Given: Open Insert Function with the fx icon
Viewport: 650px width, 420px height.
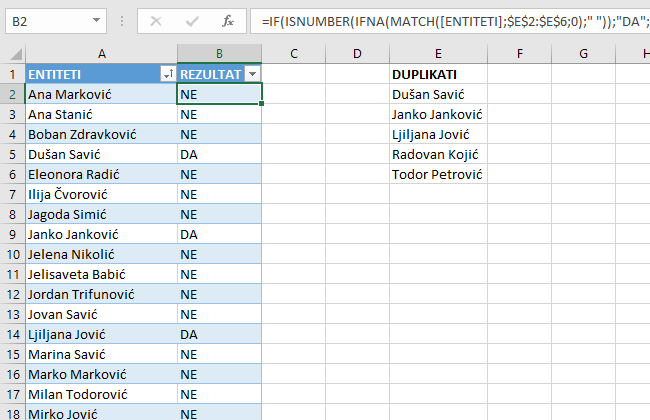Looking at the screenshot, I should (x=228, y=20).
